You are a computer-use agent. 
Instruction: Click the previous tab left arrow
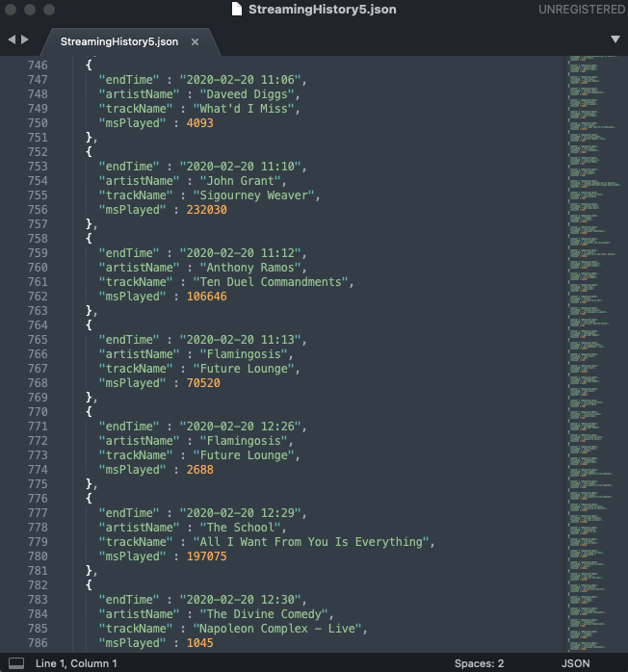point(12,39)
